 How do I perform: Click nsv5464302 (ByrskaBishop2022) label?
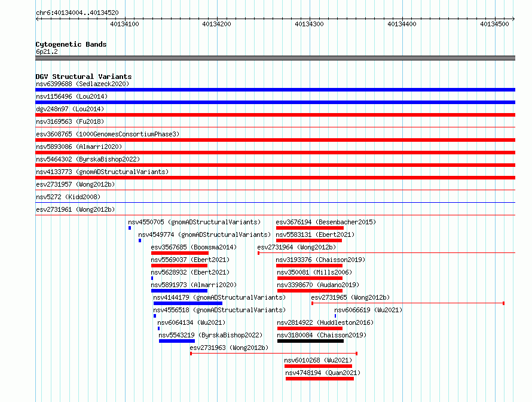pyautogui.click(x=88, y=159)
